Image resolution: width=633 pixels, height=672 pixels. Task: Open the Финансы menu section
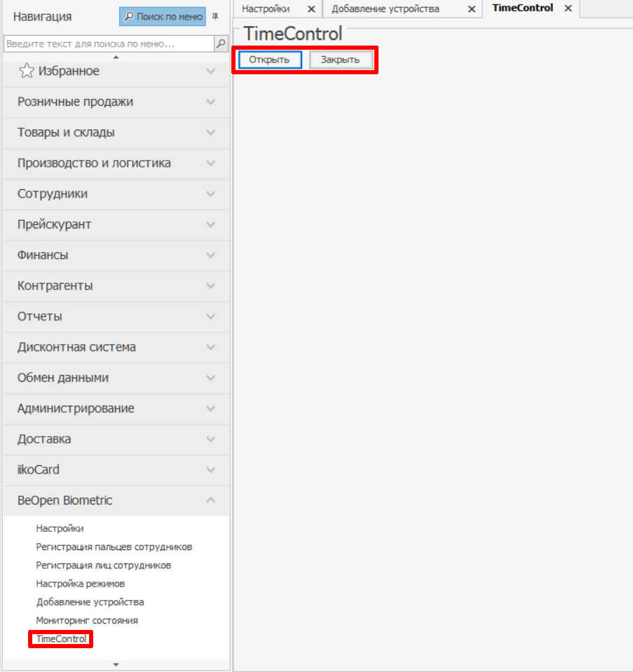tap(116, 255)
